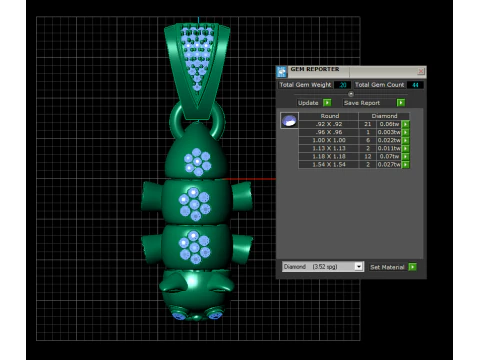480x360 pixels.
Task: Click the Save Report green arrow
Action: (401, 103)
